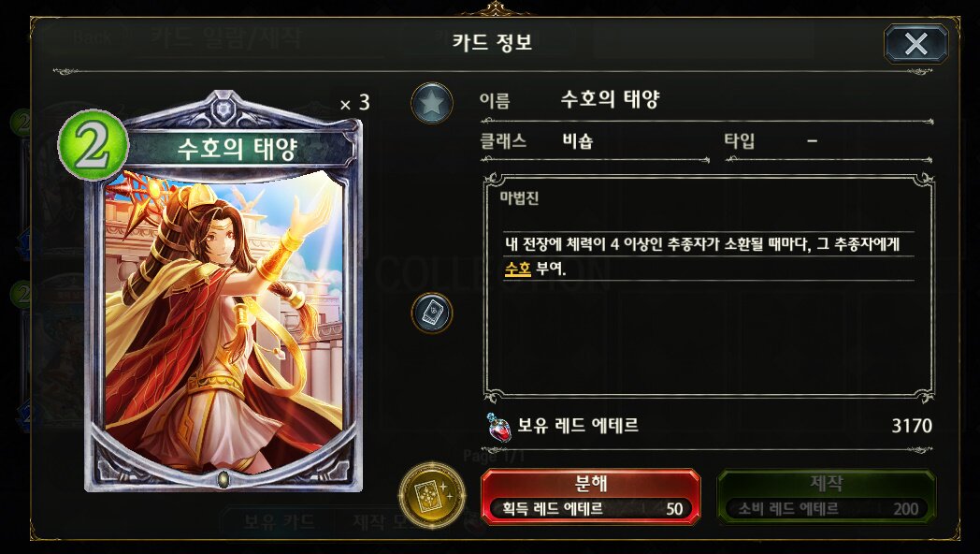Click the greyed-out 제작 craft button
980x554 pixels.
tap(827, 497)
